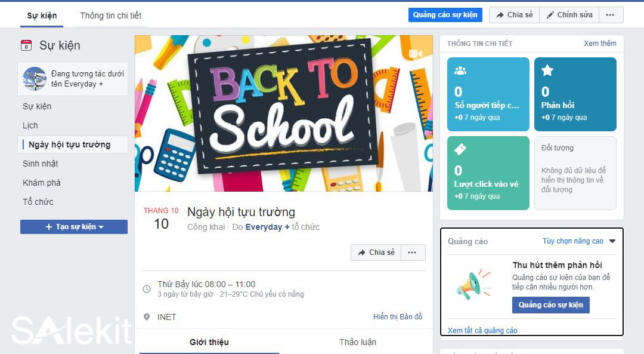Click the clock icon beside event time
This screenshot has height=354, width=644.
tap(147, 288)
